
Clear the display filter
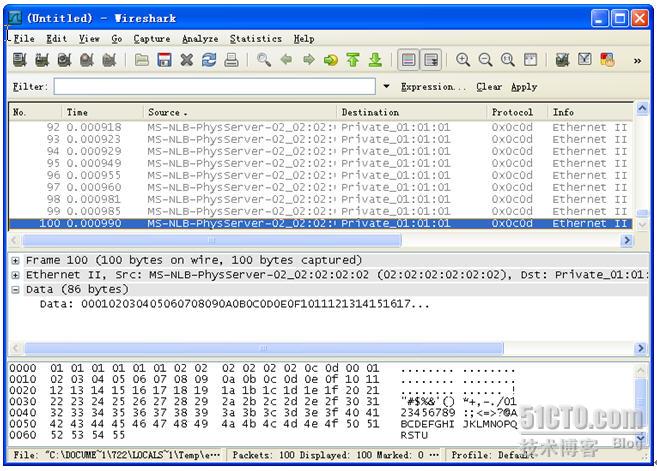489,87
